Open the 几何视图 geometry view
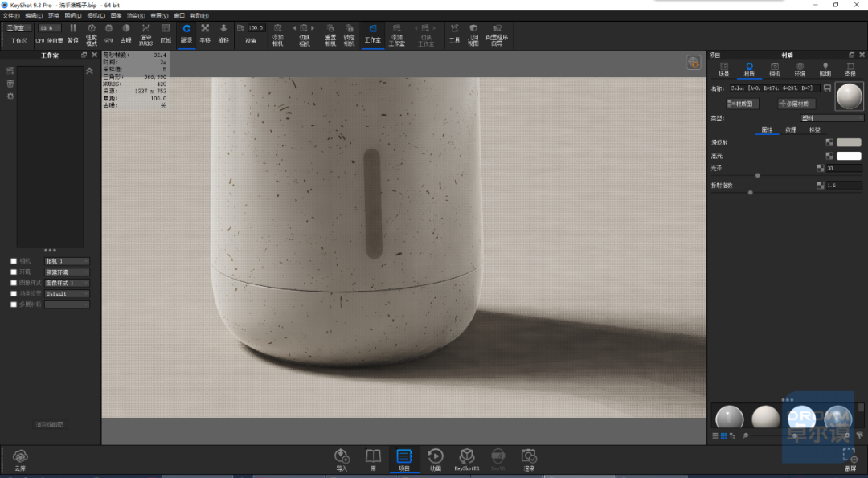 (x=473, y=35)
